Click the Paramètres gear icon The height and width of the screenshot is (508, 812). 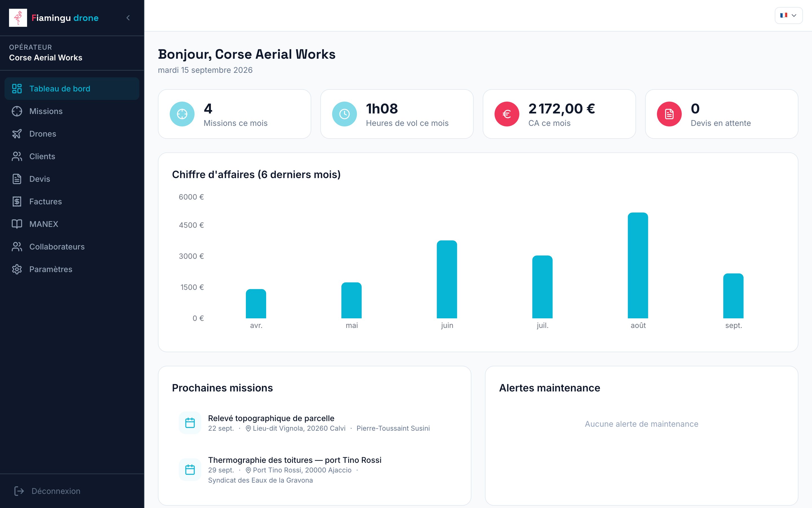pyautogui.click(x=17, y=269)
